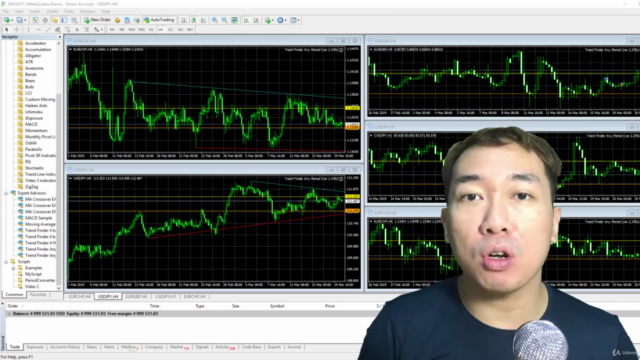Select the MACD indicator in Navigator
This screenshot has height=360, width=640.
[x=31, y=124]
